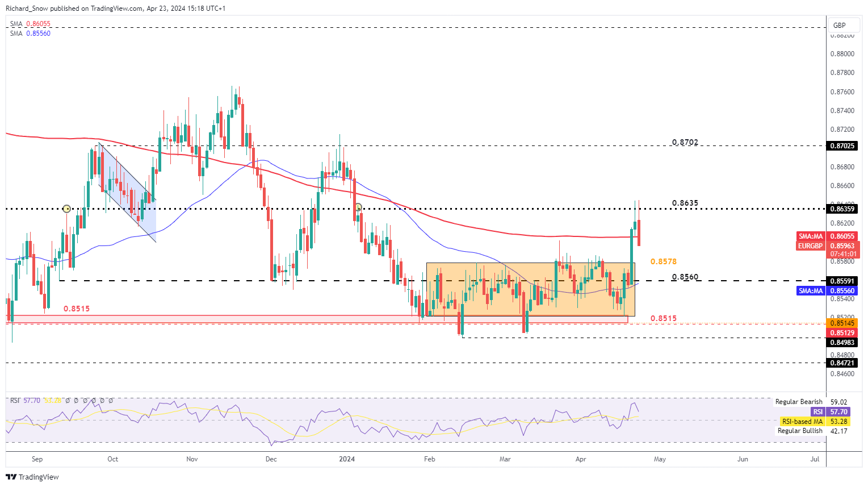Click the Regular Bullish RSI label
The width and height of the screenshot is (868, 487).
click(x=800, y=431)
